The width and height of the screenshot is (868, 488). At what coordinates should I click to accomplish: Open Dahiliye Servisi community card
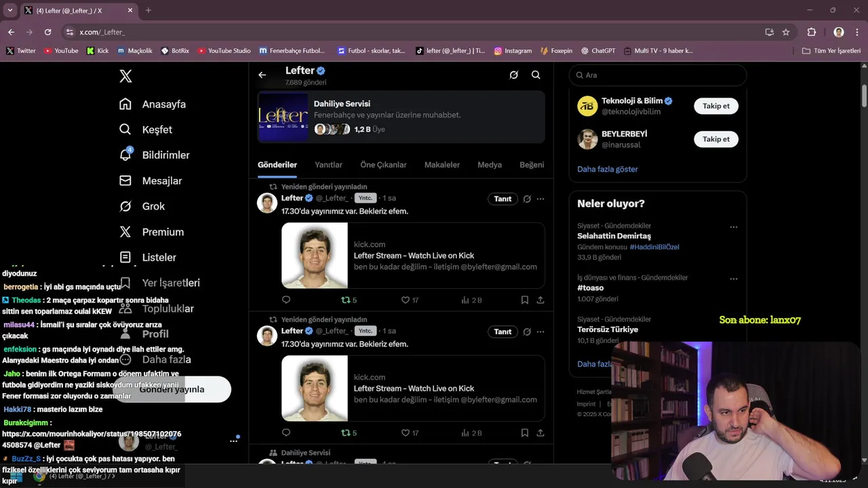point(401,117)
